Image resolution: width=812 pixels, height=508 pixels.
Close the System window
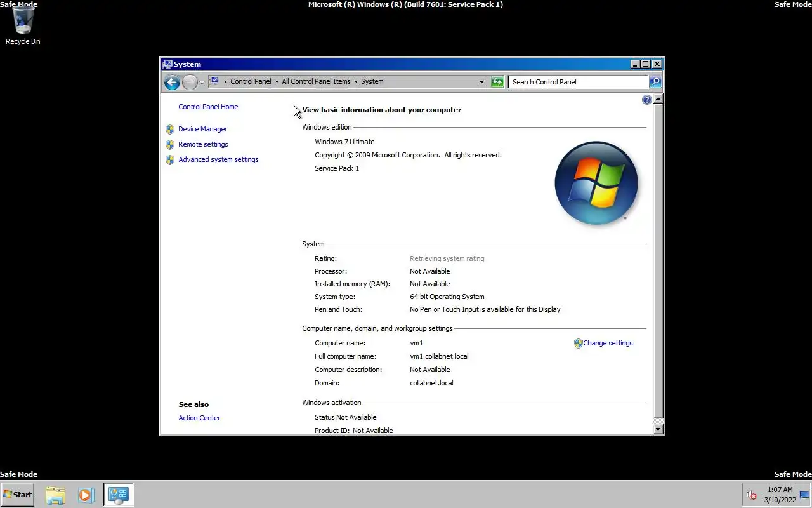point(657,64)
